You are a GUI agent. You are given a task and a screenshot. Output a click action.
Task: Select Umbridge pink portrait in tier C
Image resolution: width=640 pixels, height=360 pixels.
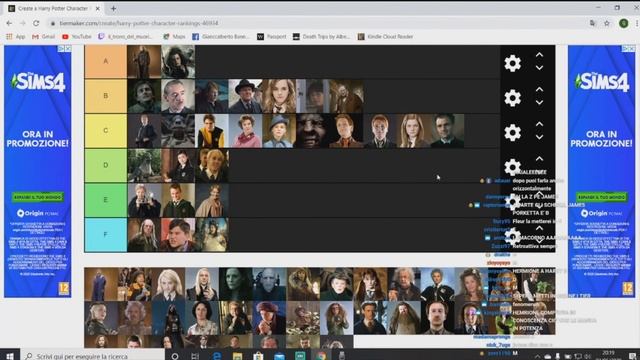[245, 131]
